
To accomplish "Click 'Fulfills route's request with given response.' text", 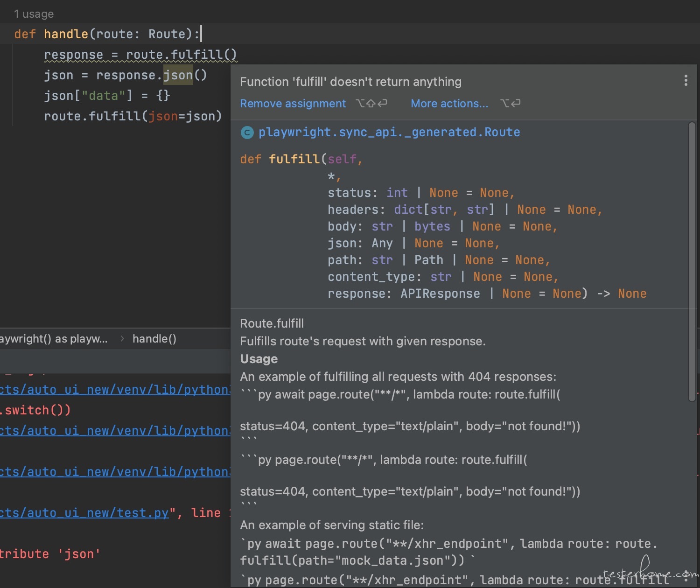I will click(x=363, y=341).
